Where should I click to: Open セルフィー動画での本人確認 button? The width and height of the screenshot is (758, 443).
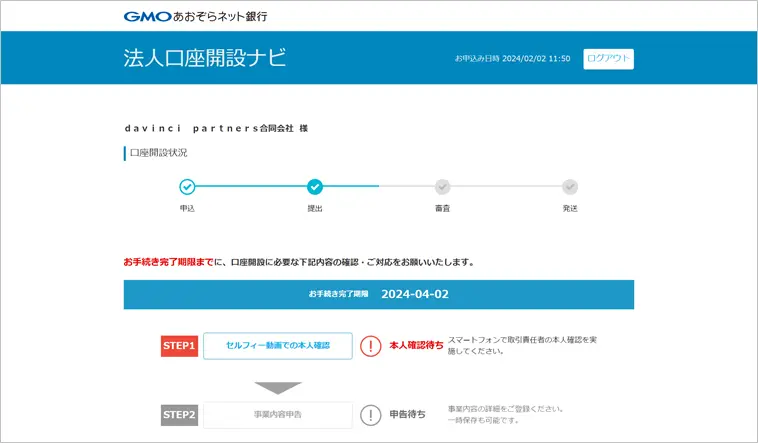pos(278,346)
